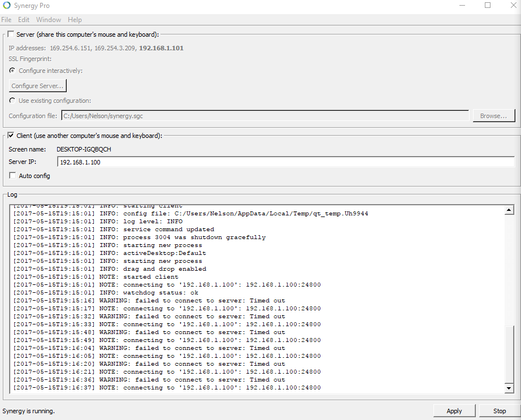This screenshot has width=521, height=420.
Task: Click the screen name DESKTOP-IGQBQCH
Action: [x=84, y=149]
